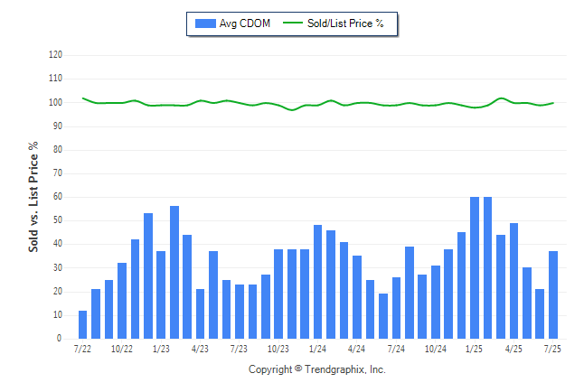
Task: Click the '20' y-axis value
Action: (58, 292)
